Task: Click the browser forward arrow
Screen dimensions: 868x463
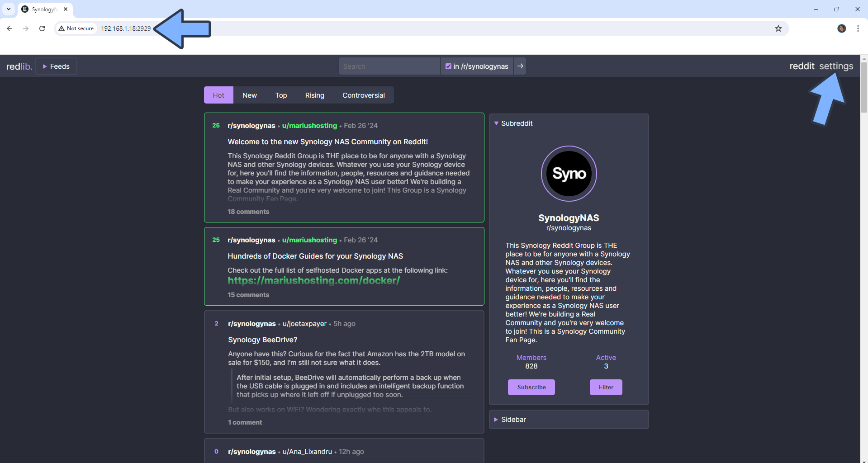Action: (26, 28)
